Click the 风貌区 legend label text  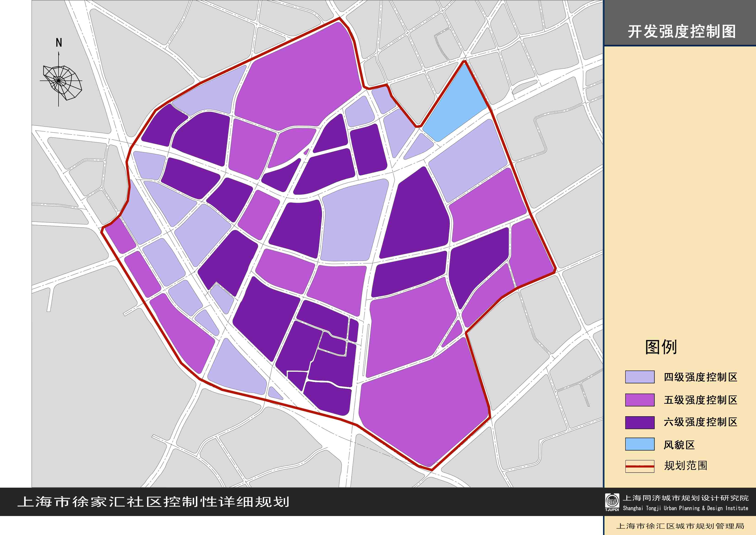(x=679, y=445)
